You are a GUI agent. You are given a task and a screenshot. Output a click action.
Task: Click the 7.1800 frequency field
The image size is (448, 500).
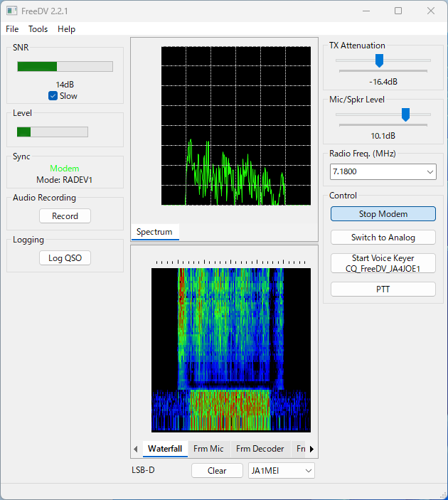coord(383,172)
